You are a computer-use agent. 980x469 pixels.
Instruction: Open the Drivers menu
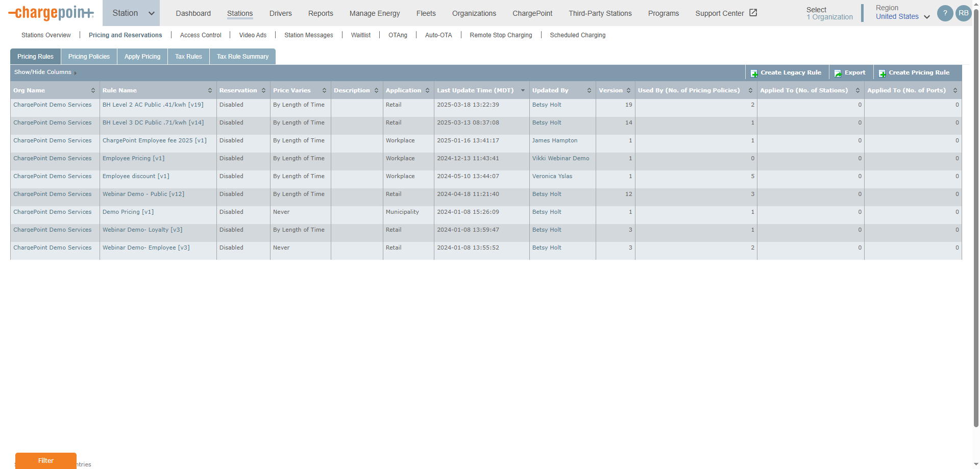point(281,13)
